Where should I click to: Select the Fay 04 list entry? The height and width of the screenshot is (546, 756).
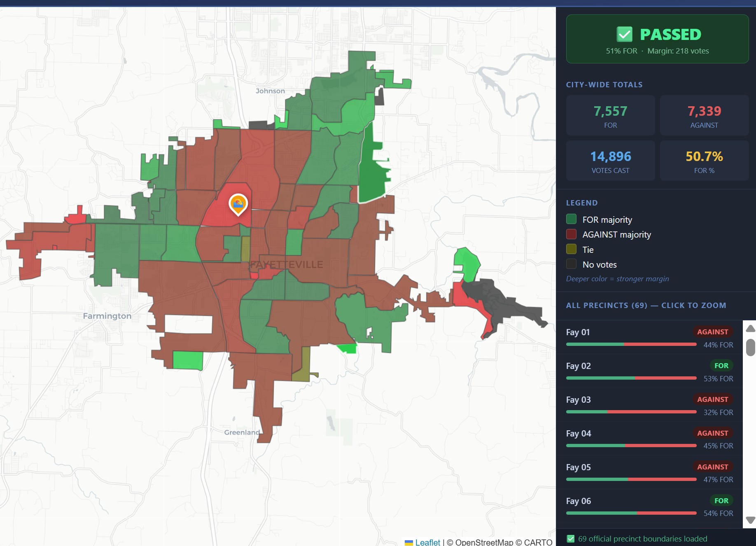pos(649,439)
